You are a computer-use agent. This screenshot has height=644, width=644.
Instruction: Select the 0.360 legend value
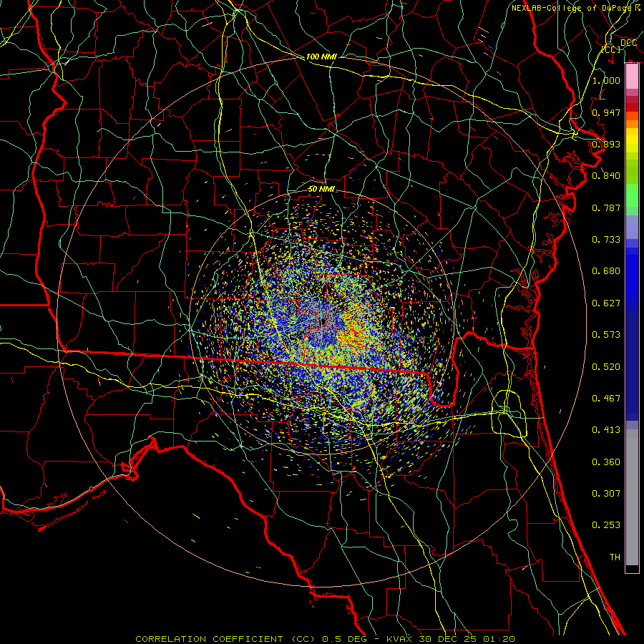point(606,462)
